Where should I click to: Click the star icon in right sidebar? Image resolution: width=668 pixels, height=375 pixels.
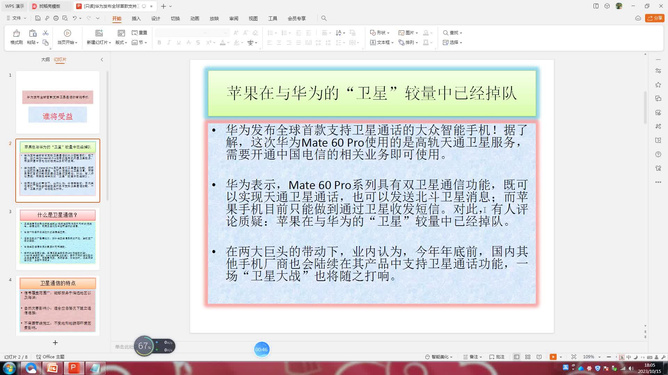pos(658,85)
